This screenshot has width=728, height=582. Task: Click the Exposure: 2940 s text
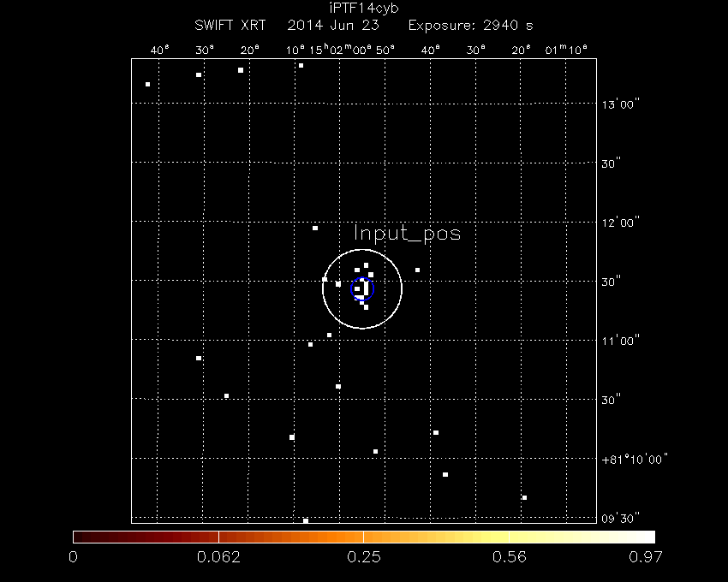click(469, 25)
